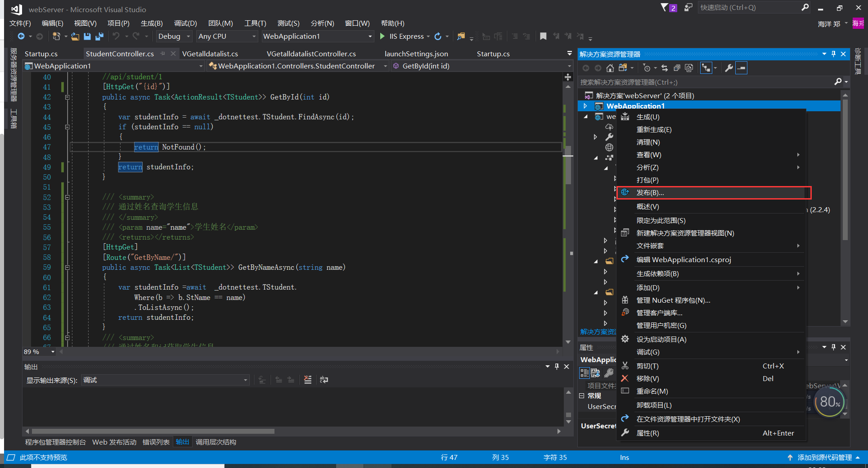868x468 pixels.
Task: Open the 程序包管理器控制台 tab
Action: tap(55, 442)
